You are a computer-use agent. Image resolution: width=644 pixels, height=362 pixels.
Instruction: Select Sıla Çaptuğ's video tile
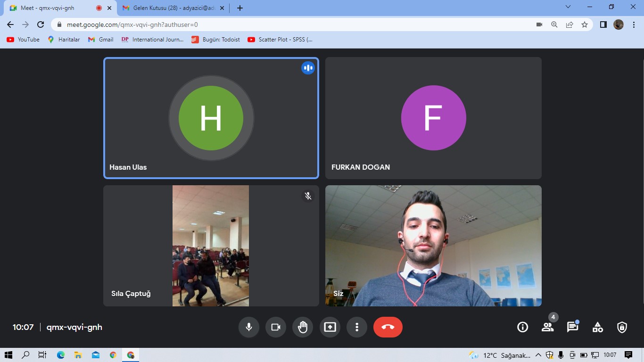211,246
